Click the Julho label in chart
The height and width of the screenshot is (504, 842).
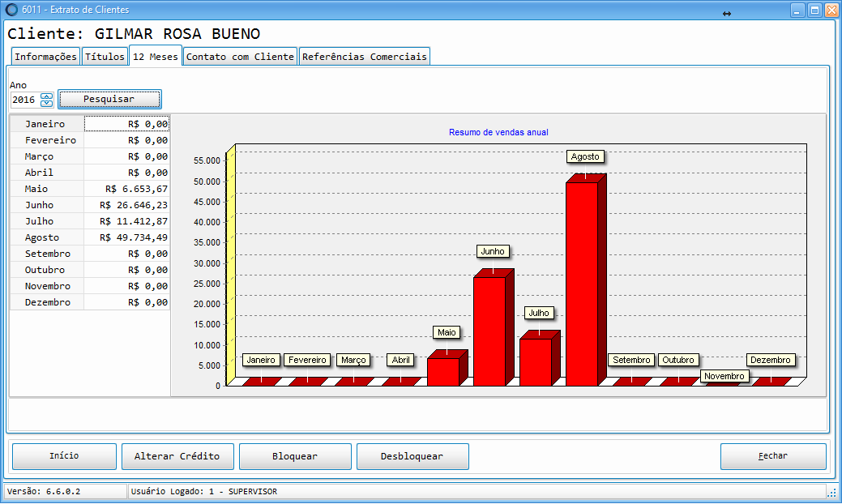539,313
